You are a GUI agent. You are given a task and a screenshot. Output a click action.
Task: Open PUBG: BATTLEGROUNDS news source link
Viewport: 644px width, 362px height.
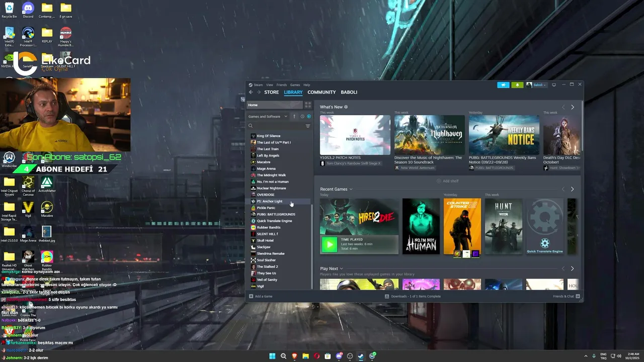click(x=491, y=168)
